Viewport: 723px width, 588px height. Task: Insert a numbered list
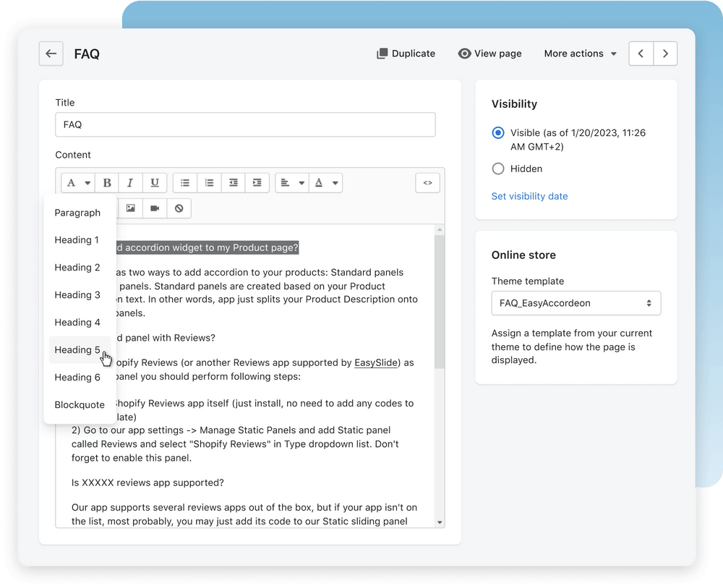point(209,182)
